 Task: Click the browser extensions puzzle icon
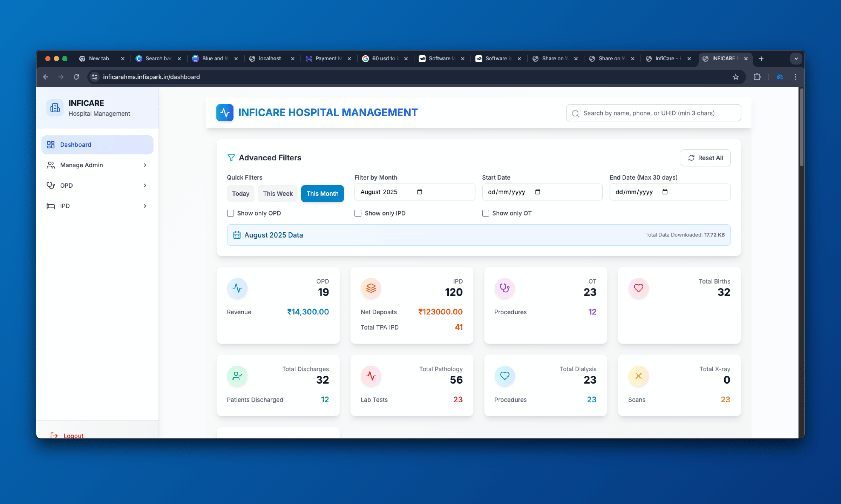(757, 77)
